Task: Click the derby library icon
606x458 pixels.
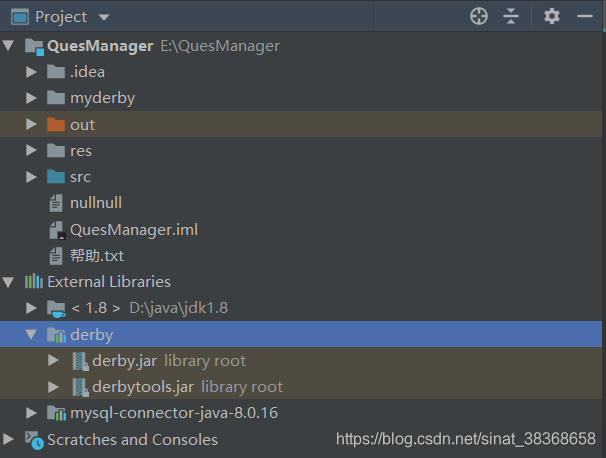Action: (x=56, y=335)
